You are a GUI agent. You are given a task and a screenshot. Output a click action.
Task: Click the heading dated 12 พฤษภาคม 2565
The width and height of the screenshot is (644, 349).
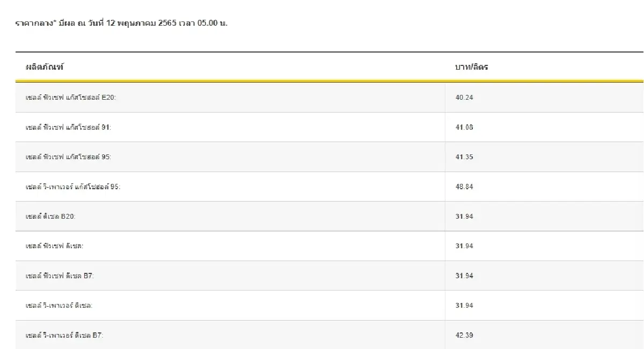[122, 24]
